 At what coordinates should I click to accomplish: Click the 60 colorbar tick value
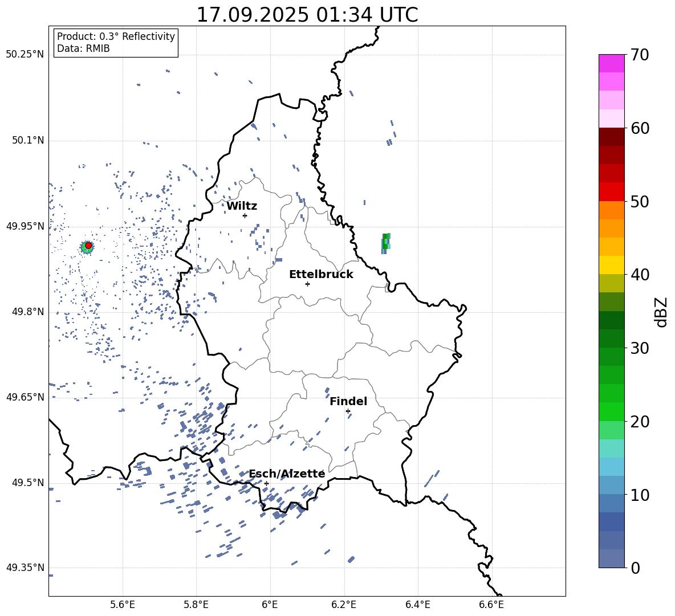point(640,128)
